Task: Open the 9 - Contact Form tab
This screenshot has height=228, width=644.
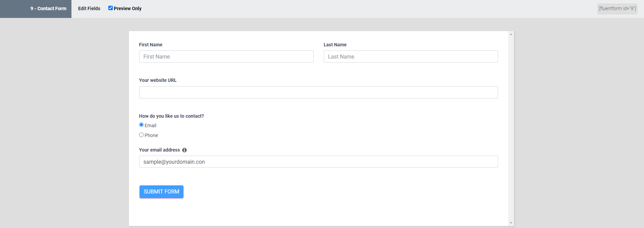Action: coord(36,9)
